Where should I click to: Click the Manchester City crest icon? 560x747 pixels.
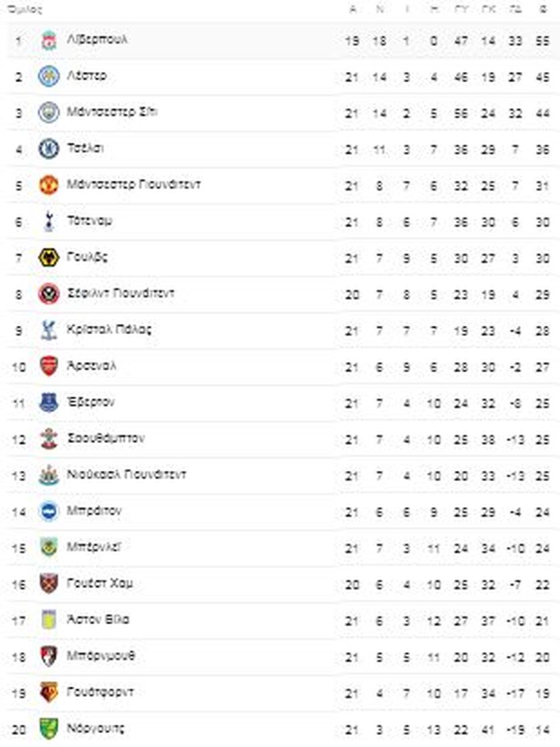49,113
